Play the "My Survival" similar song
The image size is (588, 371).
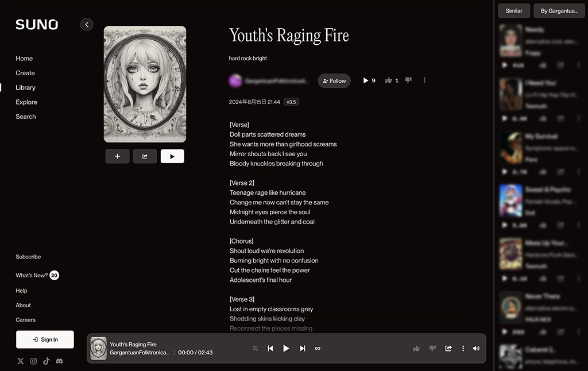click(x=505, y=172)
